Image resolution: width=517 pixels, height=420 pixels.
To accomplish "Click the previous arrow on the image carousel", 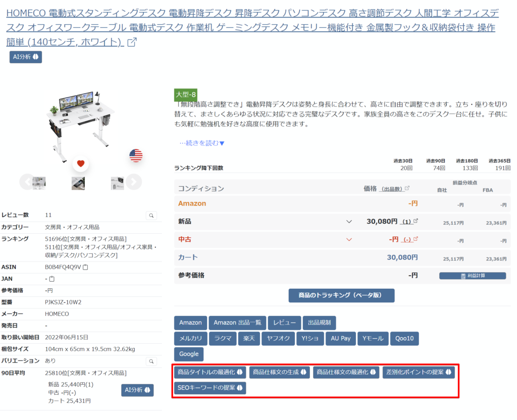I will coord(27,182).
